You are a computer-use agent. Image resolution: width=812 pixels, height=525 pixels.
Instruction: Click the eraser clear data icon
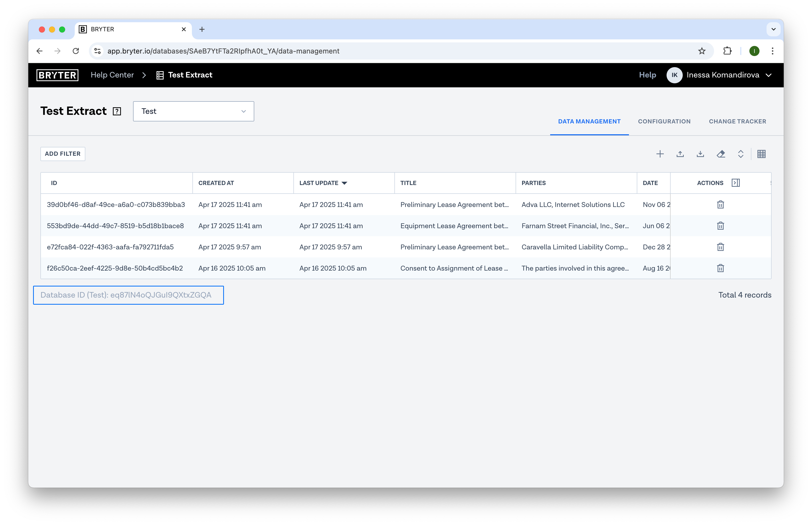pos(720,154)
